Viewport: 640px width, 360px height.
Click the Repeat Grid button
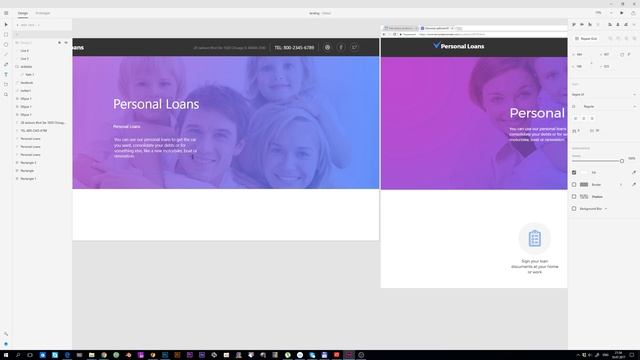click(586, 38)
